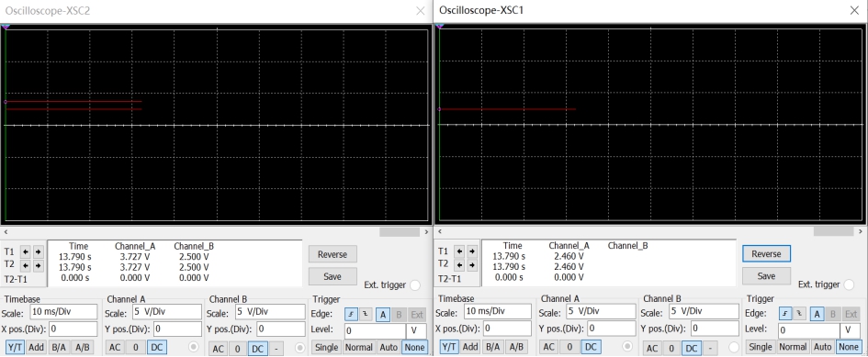This screenshot has width=868, height=357.
Task: Invert XSC2 Channel B with minus button
Action: (276, 349)
